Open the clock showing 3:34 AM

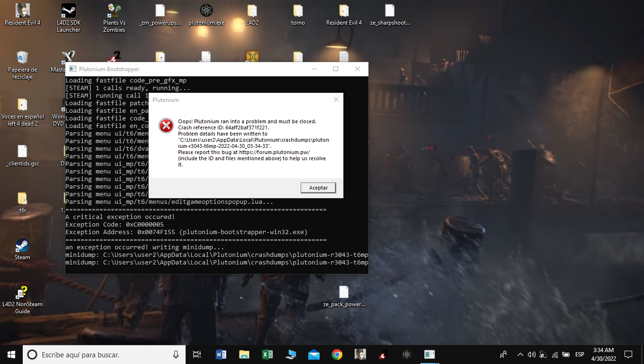pyautogui.click(x=603, y=355)
